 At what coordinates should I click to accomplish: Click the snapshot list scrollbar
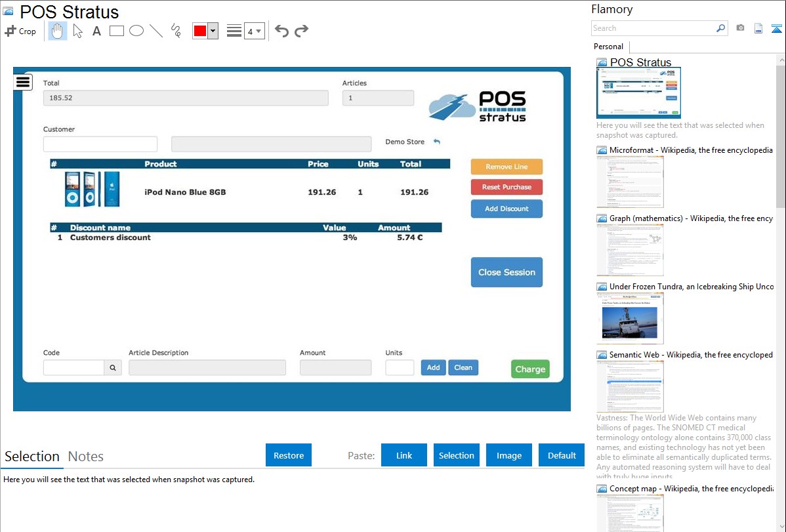[781, 135]
